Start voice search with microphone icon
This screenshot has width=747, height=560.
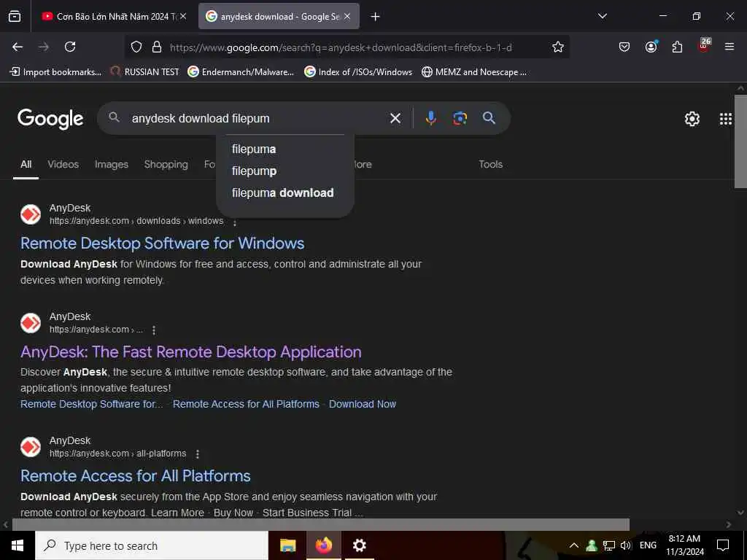(x=430, y=118)
